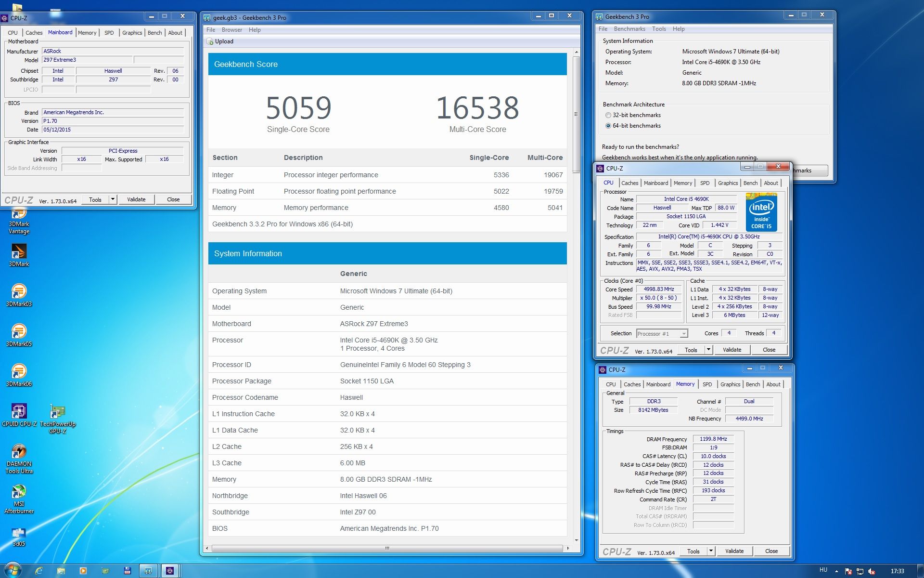Click the vertical scrollbar in Geekbench results

[x=576, y=115]
